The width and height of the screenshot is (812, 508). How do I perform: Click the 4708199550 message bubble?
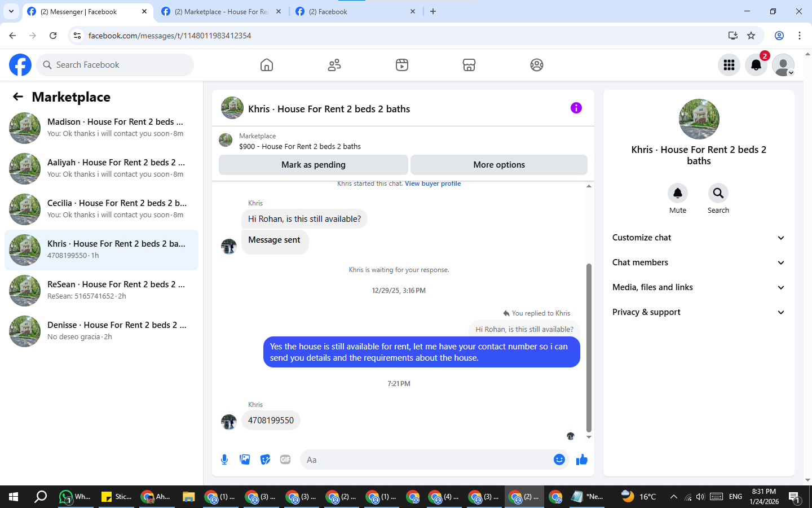click(271, 421)
